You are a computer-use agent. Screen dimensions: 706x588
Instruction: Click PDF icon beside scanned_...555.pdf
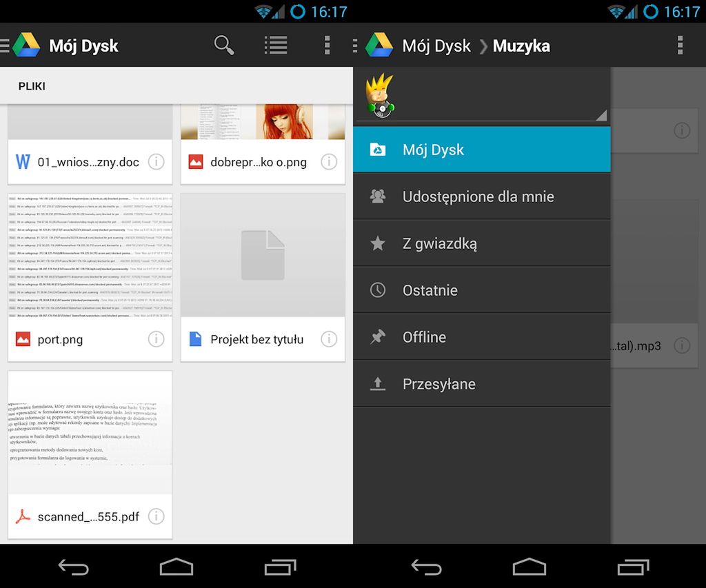point(23,516)
